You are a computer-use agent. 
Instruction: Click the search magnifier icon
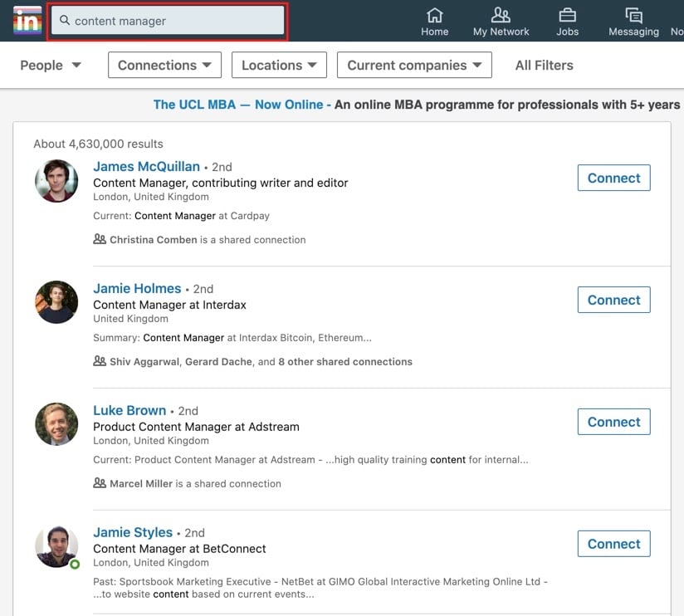[65, 21]
